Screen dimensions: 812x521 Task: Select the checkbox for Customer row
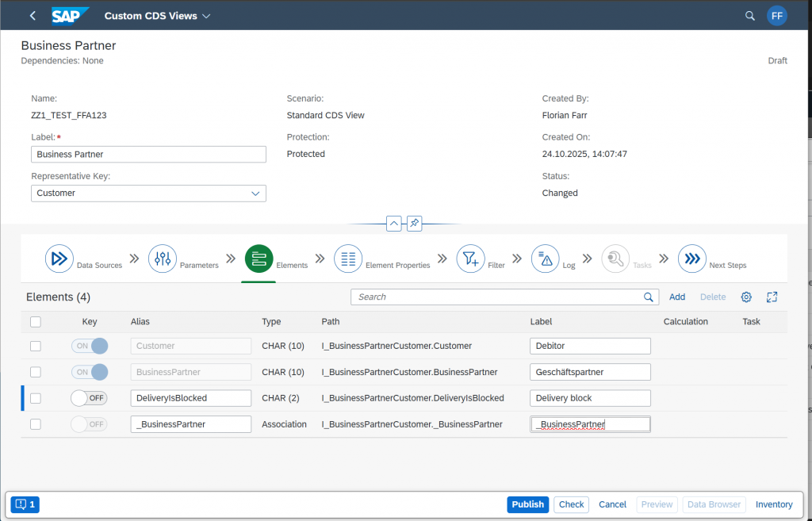[35, 346]
